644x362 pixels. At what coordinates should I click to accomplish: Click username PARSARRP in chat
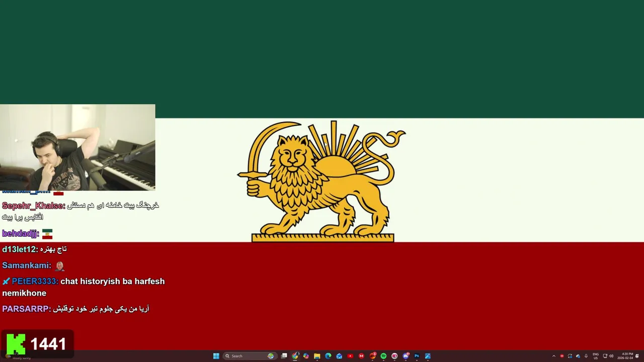point(26,309)
